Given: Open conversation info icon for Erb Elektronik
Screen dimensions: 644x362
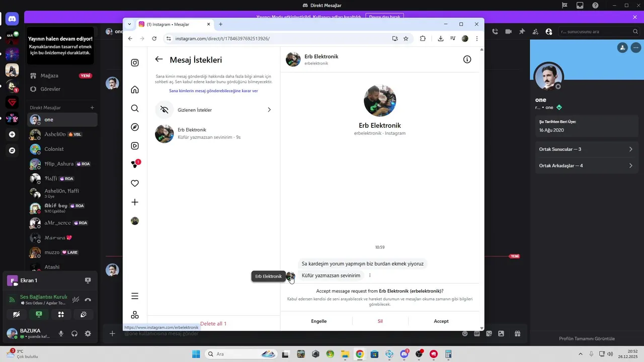Looking at the screenshot, I should click(x=467, y=59).
